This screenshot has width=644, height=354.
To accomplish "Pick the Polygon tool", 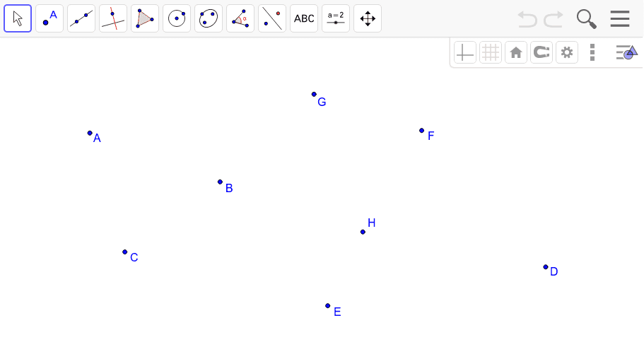I will (x=145, y=18).
